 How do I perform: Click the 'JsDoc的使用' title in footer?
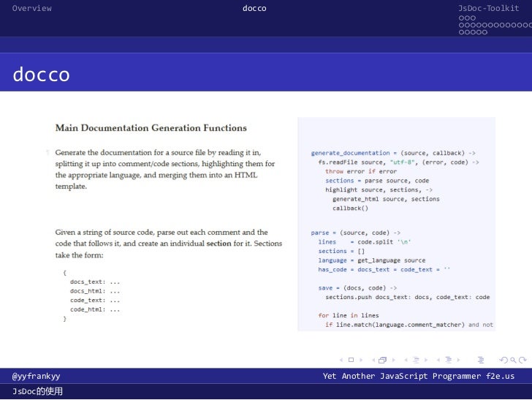38,391
